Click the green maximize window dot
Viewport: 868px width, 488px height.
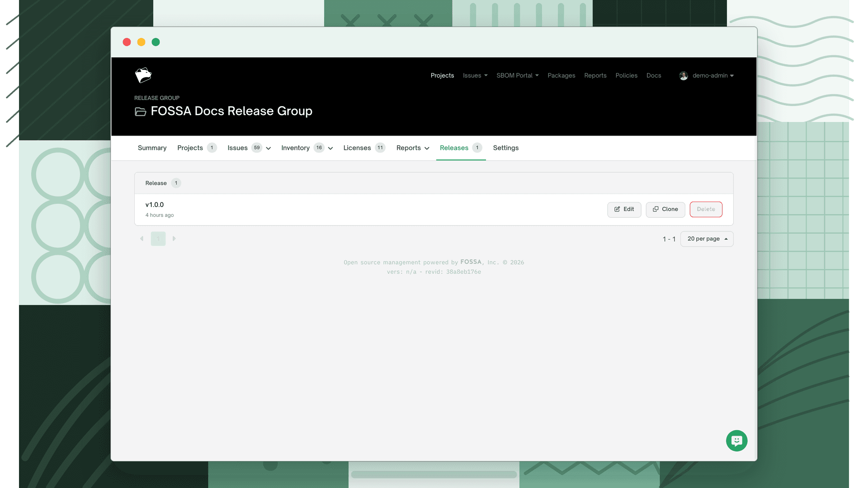pyautogui.click(x=156, y=42)
